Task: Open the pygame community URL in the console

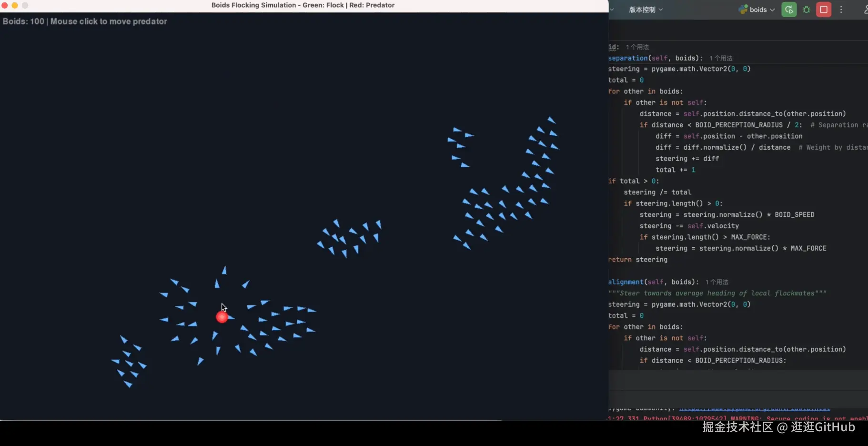Action: pos(754,408)
